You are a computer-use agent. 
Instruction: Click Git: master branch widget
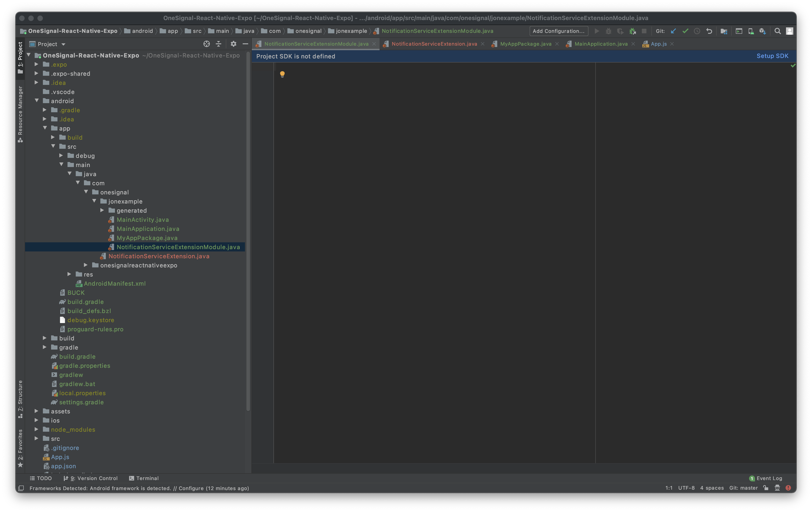pyautogui.click(x=743, y=488)
